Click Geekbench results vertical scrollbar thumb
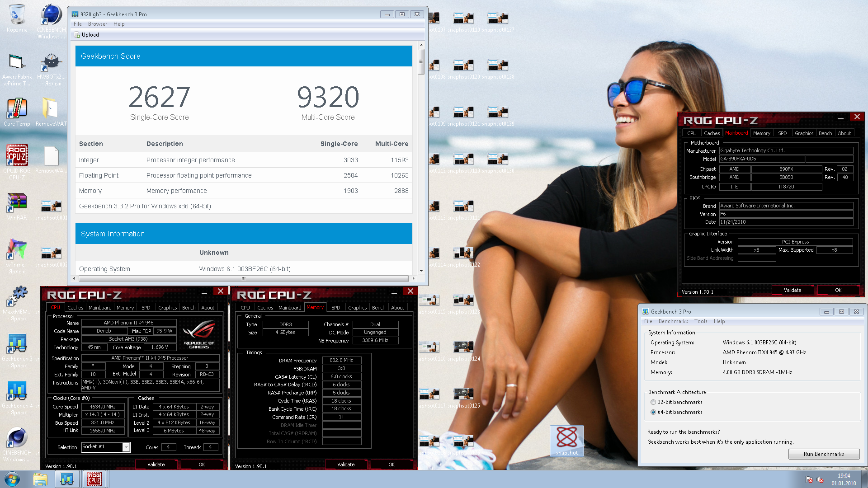The image size is (868, 488). tap(421, 61)
